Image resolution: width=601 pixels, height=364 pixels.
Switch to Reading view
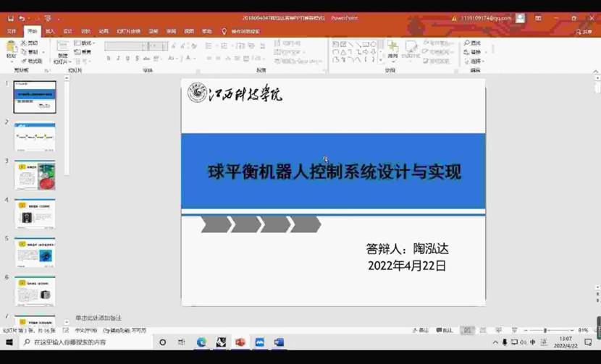tap(499, 330)
